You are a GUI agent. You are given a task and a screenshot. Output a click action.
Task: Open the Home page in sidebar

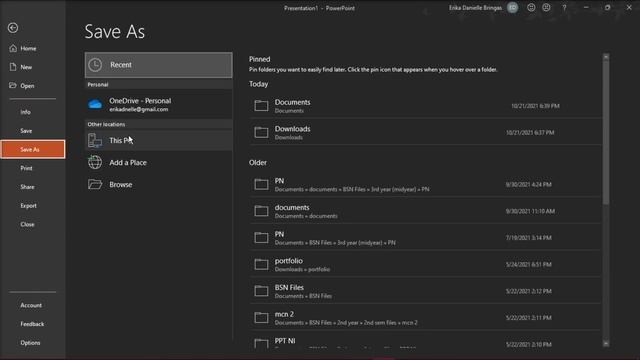coord(33,48)
